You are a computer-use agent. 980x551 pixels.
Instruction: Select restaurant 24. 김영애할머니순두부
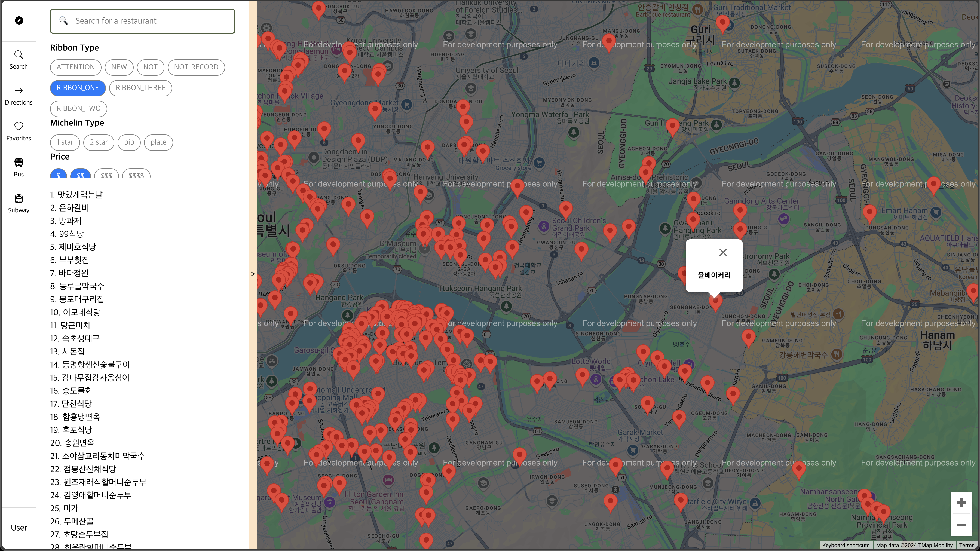91,495
